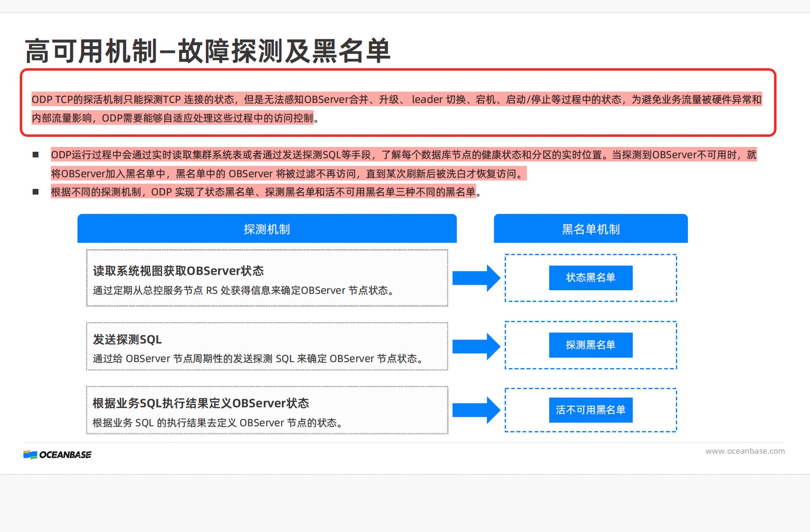Click the highlighted line 根据不同的探测机制
810x532 pixels.
263,192
